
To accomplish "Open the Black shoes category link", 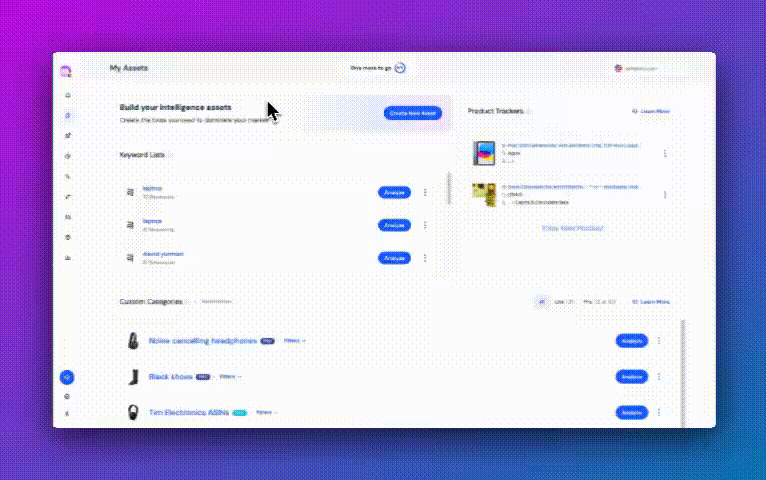I will point(170,376).
